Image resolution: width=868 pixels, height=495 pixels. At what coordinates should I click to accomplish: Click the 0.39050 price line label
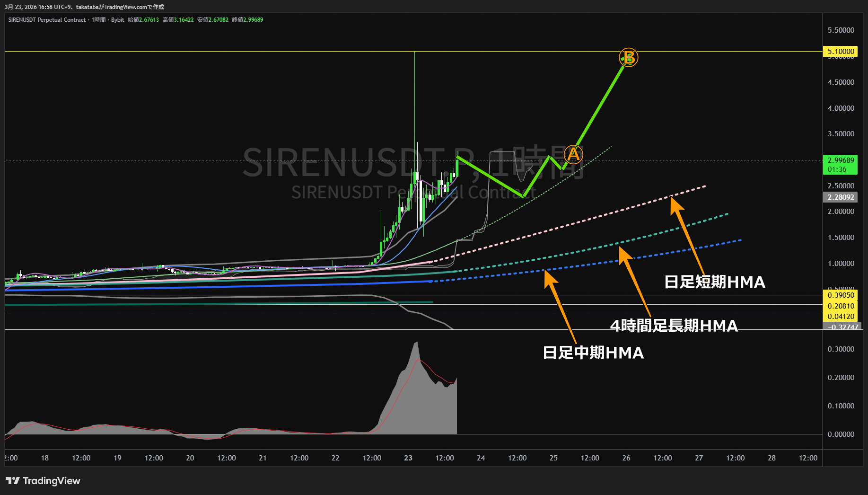841,295
